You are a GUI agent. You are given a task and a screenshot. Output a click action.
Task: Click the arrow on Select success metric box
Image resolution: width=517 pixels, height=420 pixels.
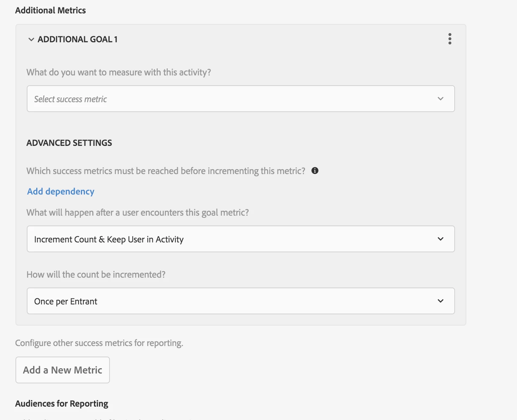pyautogui.click(x=440, y=99)
